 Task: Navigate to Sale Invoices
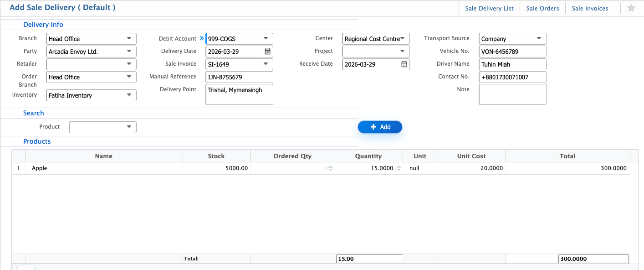click(590, 8)
